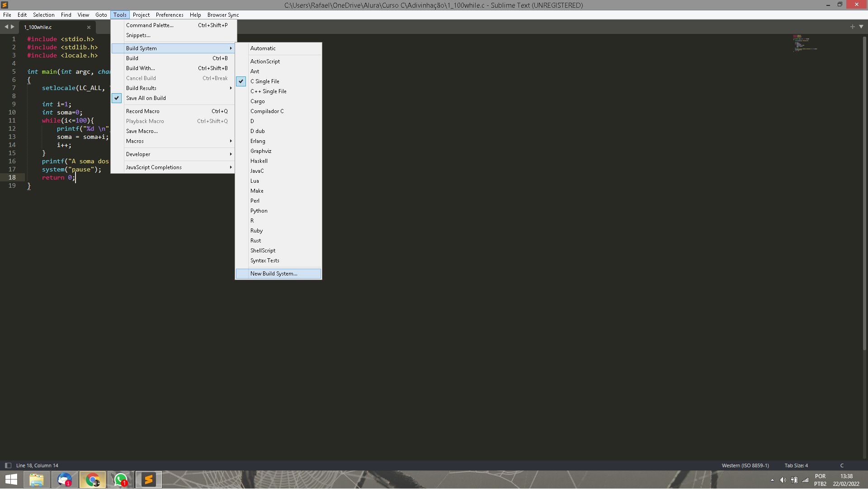Image resolution: width=868 pixels, height=489 pixels.
Task: Open the syntax selector showing C
Action: click(842, 465)
